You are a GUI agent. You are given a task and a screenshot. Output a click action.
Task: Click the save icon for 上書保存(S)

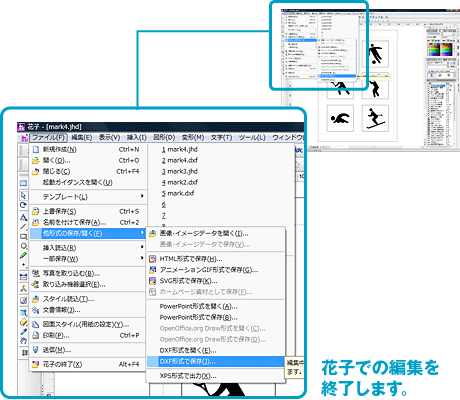tap(35, 211)
